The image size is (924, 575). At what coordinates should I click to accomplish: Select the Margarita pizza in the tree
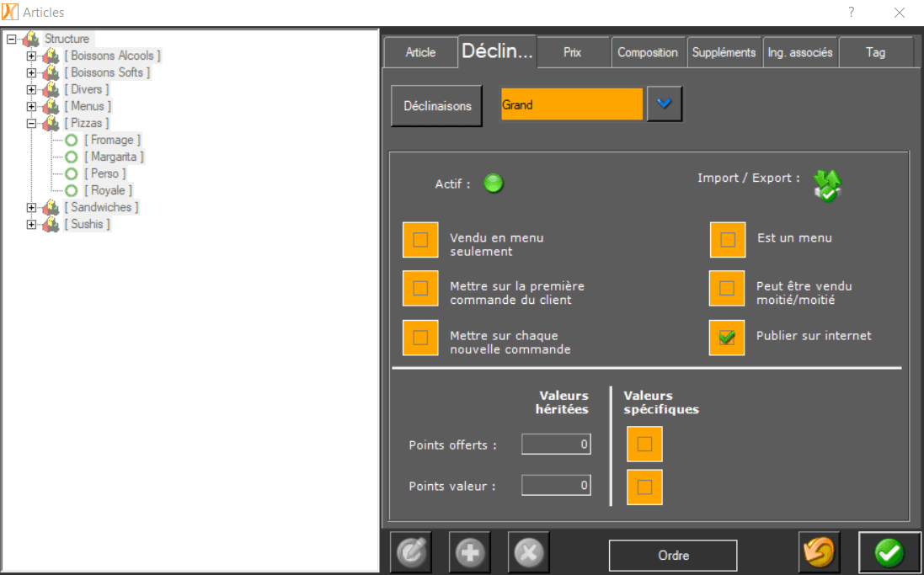point(115,156)
